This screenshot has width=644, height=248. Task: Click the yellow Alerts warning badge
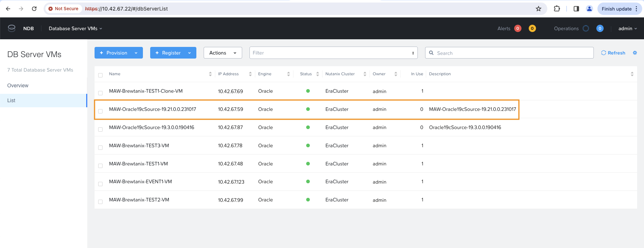click(x=532, y=28)
